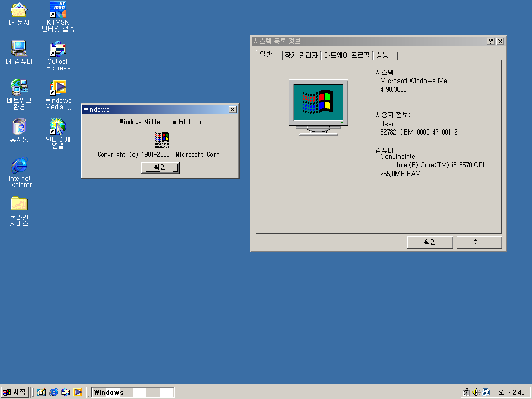Screen dimensions: 532x399
Task: Click 확인 in the Windows Millennium dialog
Action: 160,168
